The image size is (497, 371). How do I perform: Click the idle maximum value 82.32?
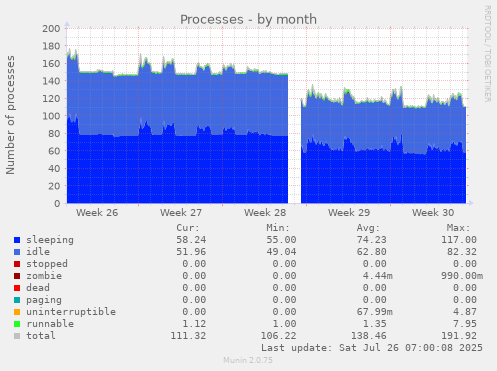pyautogui.click(x=462, y=252)
